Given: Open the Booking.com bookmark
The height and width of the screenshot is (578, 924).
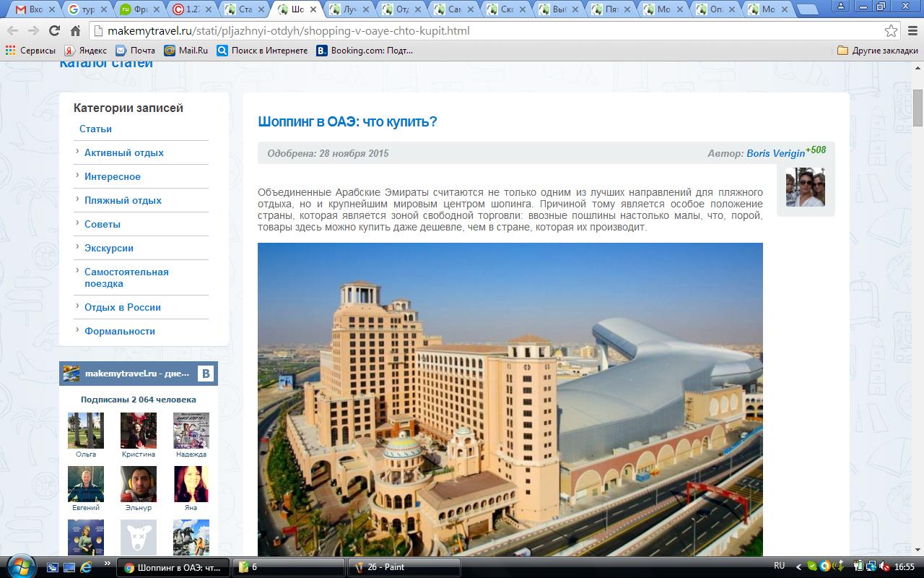Looking at the screenshot, I should coord(365,51).
